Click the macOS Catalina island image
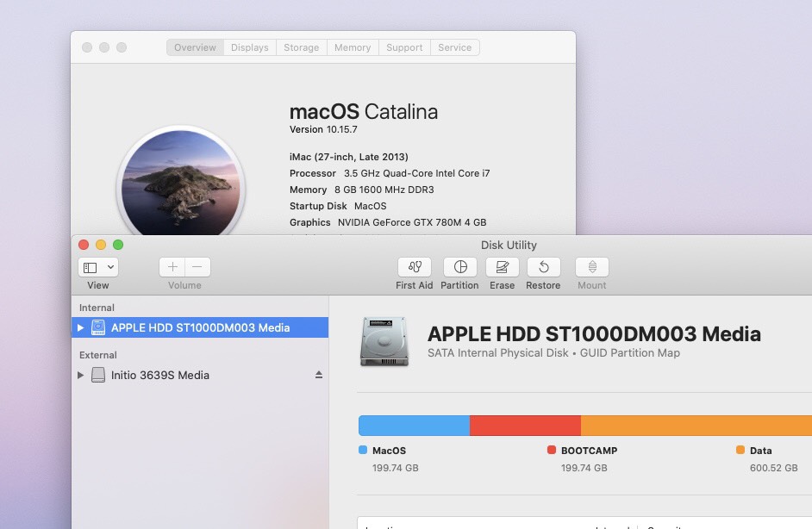 (181, 181)
